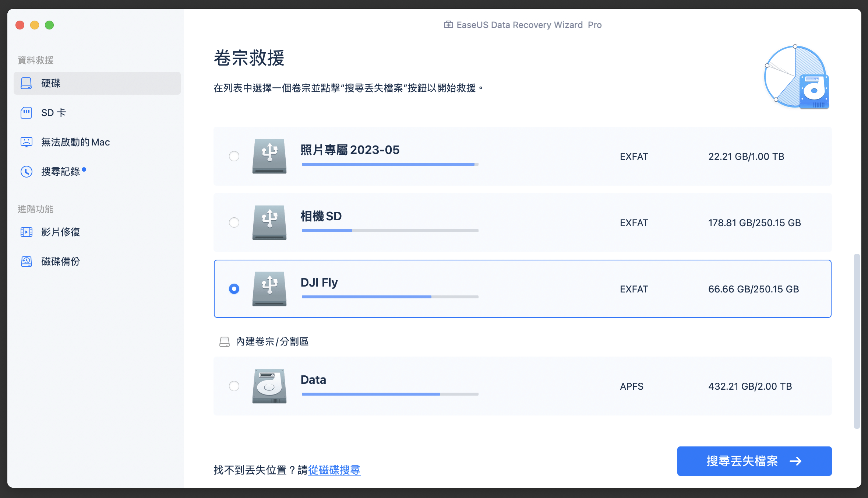Click the hard drive sidebar icon

coord(26,83)
